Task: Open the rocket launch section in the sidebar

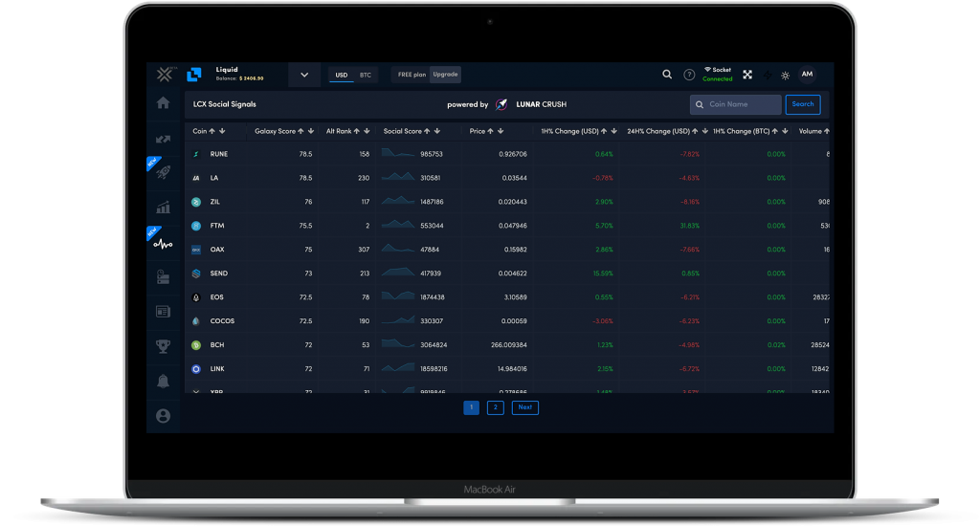Action: tap(163, 172)
